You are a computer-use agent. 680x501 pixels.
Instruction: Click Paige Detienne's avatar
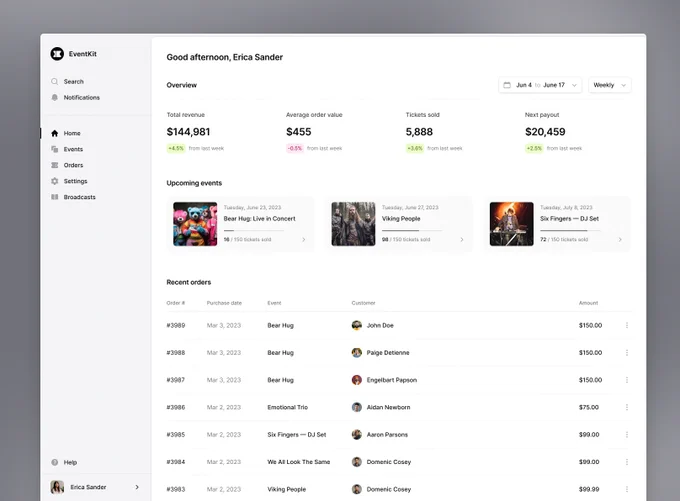pyautogui.click(x=356, y=353)
